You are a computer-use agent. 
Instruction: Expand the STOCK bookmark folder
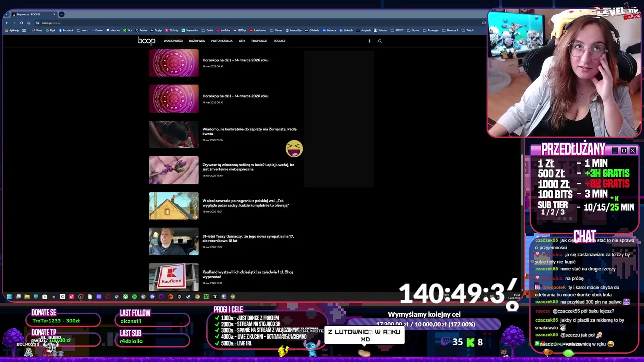tap(397, 30)
